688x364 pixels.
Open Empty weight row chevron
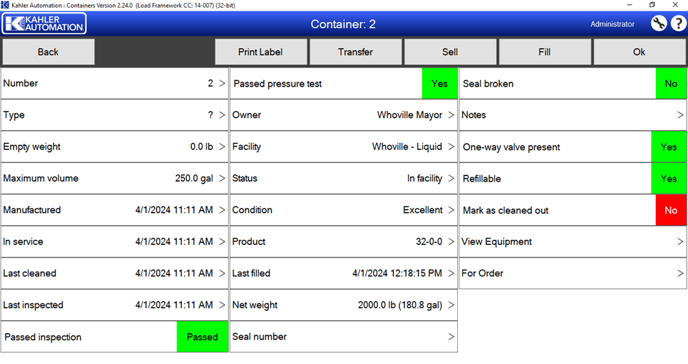point(222,146)
